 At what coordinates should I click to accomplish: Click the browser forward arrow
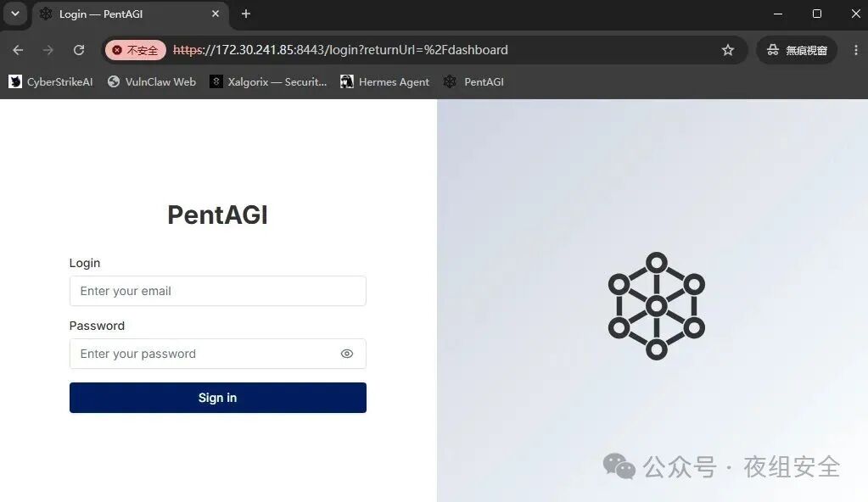(48, 50)
